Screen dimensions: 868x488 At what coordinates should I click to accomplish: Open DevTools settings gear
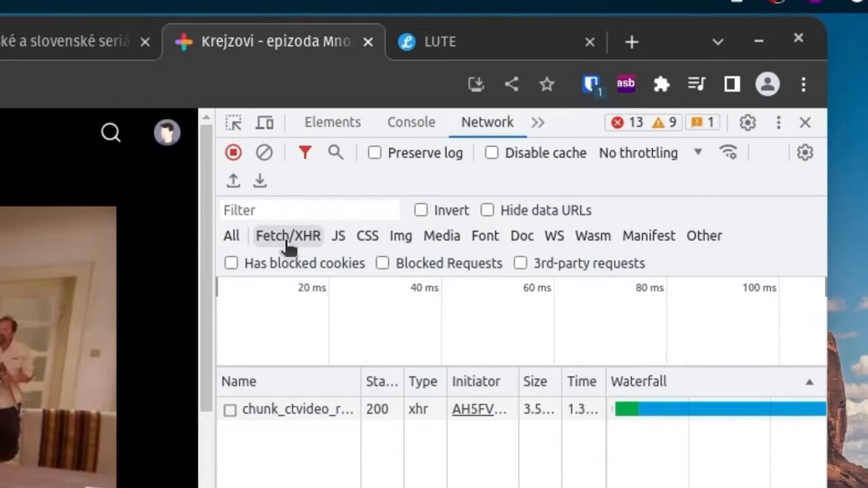(x=747, y=123)
